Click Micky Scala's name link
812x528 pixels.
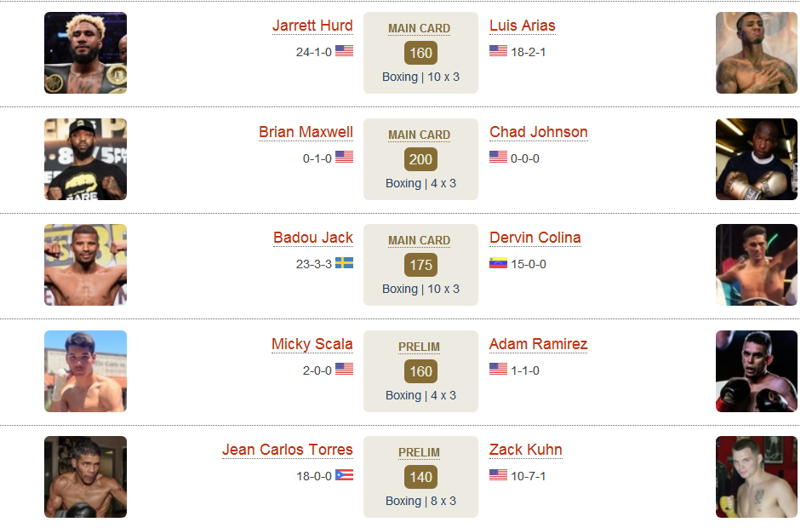click(312, 344)
